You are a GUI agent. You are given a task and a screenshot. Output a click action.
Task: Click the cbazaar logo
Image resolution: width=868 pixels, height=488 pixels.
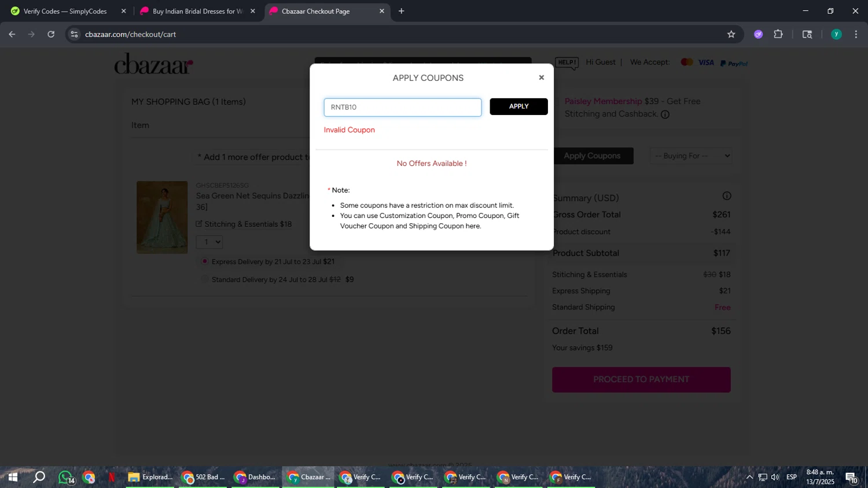[x=154, y=64]
